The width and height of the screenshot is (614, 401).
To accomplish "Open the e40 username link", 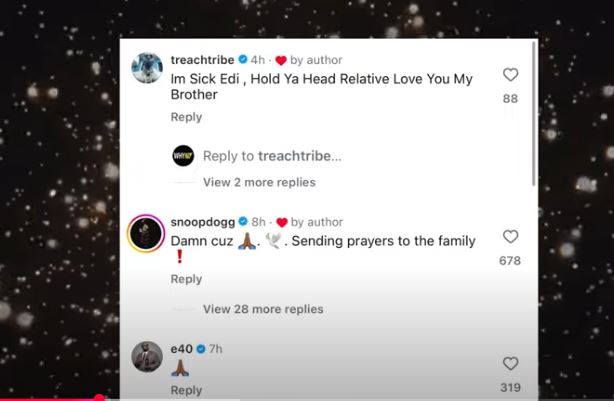I will coord(182,349).
